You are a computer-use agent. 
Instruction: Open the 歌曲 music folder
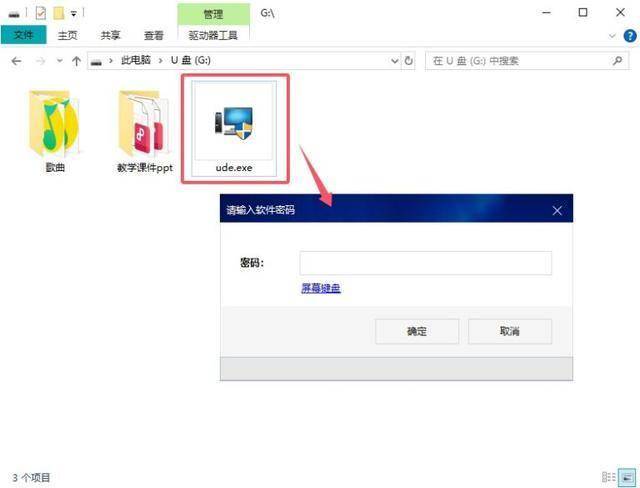pyautogui.click(x=55, y=131)
